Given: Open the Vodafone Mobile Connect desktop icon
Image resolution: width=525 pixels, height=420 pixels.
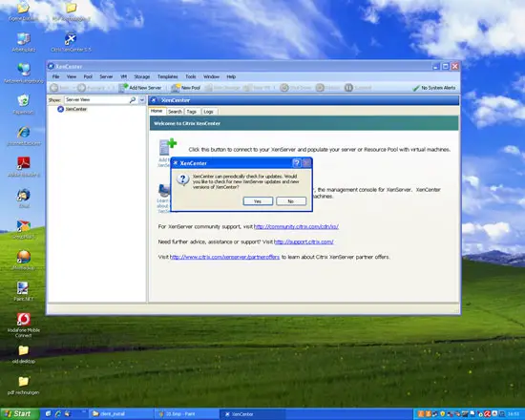Looking at the screenshot, I should click(24, 325).
